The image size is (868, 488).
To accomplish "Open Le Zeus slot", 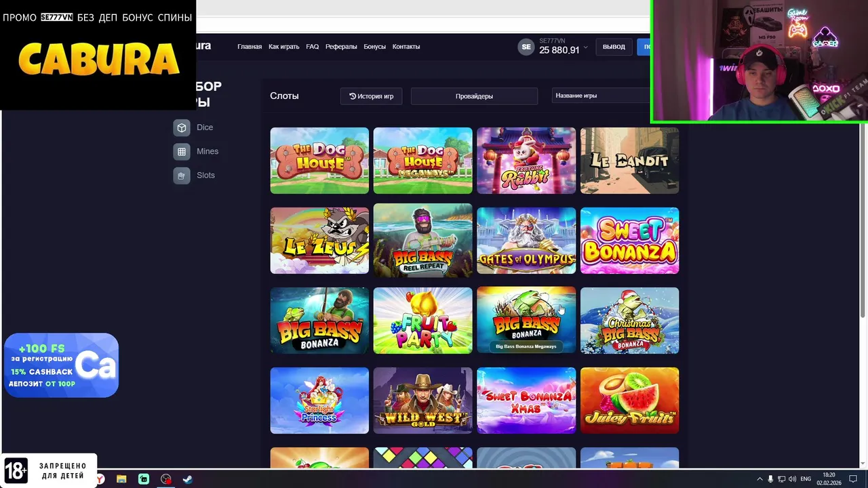I will (x=319, y=241).
